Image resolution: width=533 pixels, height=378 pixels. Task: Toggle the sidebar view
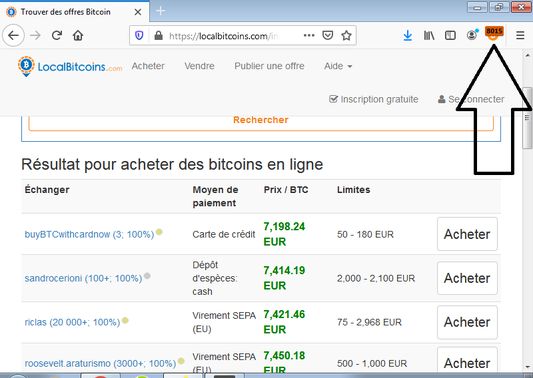[450, 35]
